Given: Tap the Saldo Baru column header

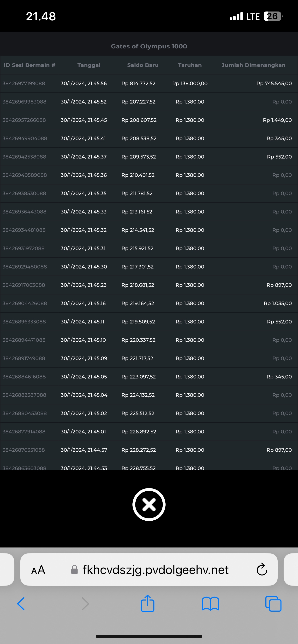Looking at the screenshot, I should click(143, 65).
